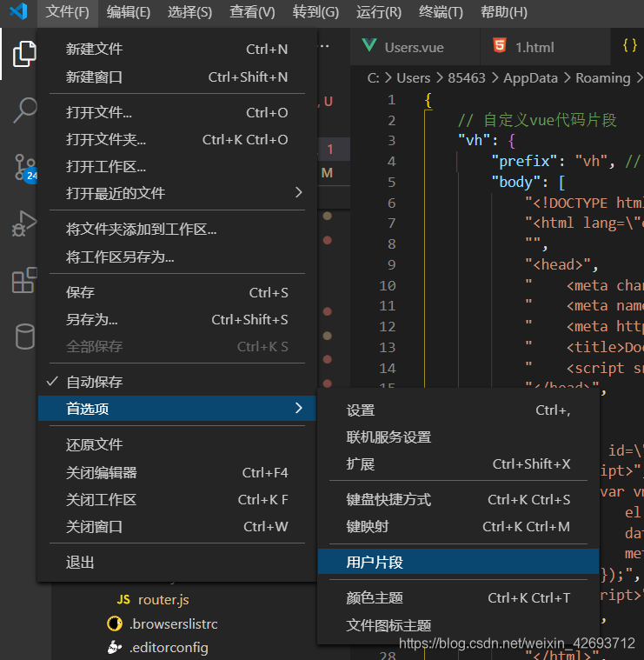Choose 打开文件夹... menu entry
Image resolution: width=644 pixels, height=660 pixels.
[x=177, y=139]
